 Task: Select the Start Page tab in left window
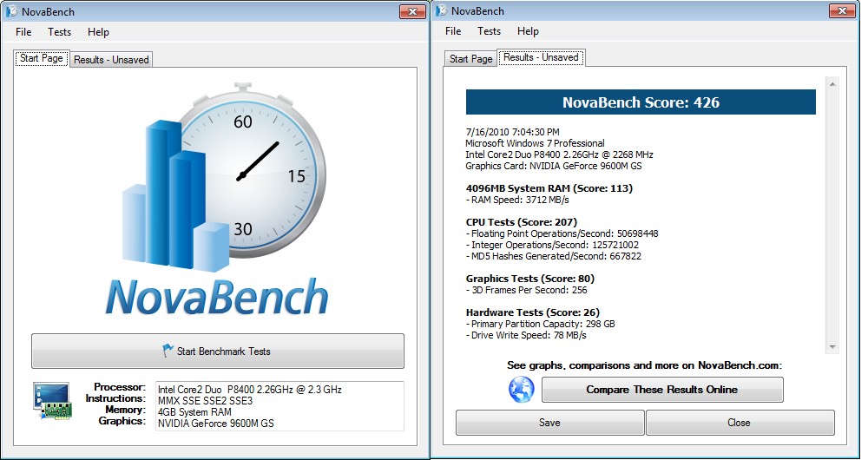42,58
